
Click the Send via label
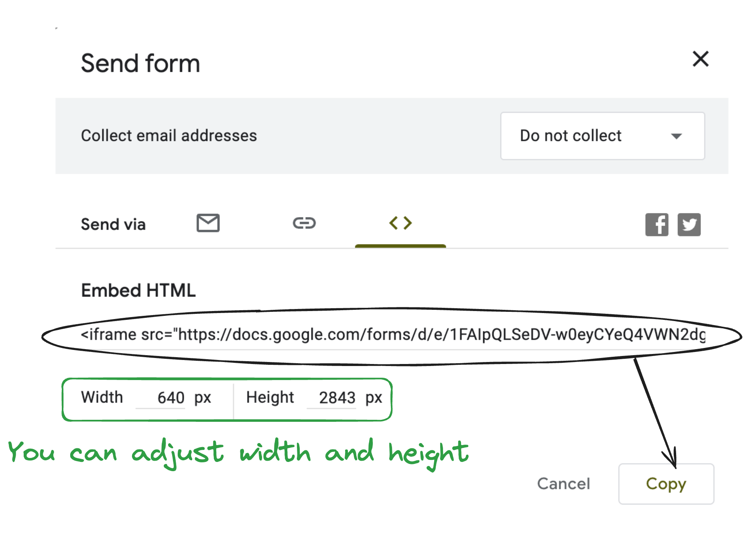click(113, 224)
